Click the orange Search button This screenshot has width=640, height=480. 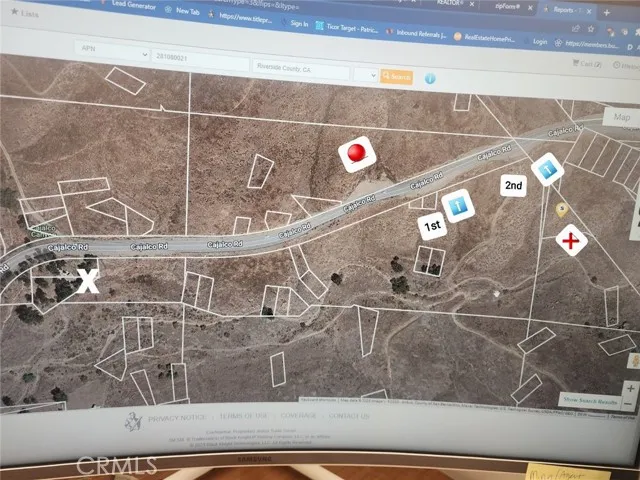(x=397, y=76)
